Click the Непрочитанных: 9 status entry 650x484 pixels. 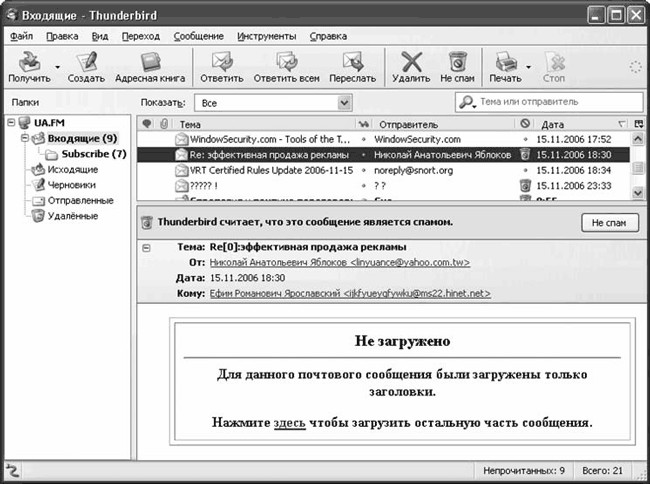(x=524, y=471)
